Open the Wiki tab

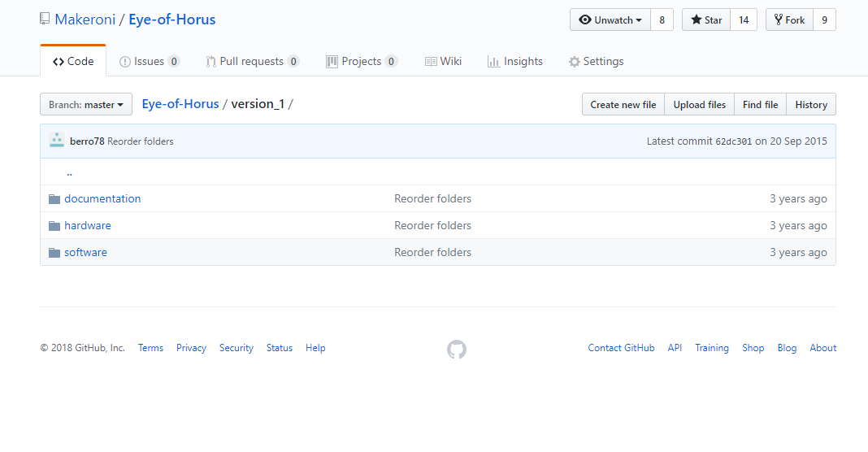point(443,62)
